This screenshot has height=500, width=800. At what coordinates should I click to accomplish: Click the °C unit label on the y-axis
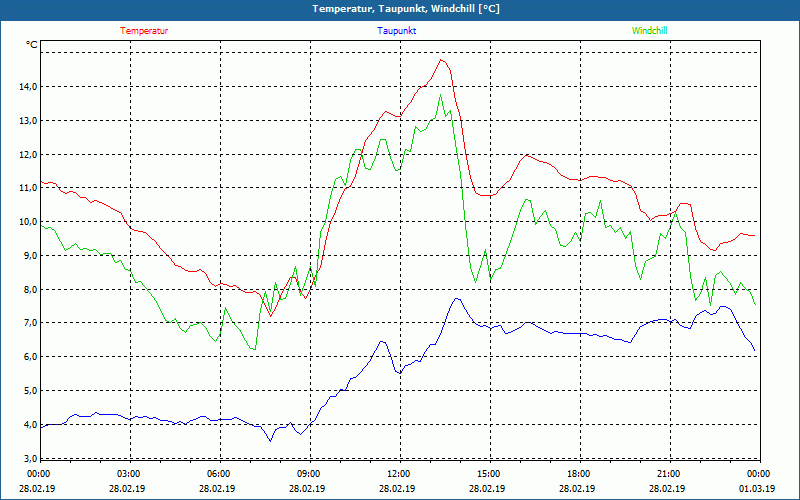pyautogui.click(x=32, y=45)
